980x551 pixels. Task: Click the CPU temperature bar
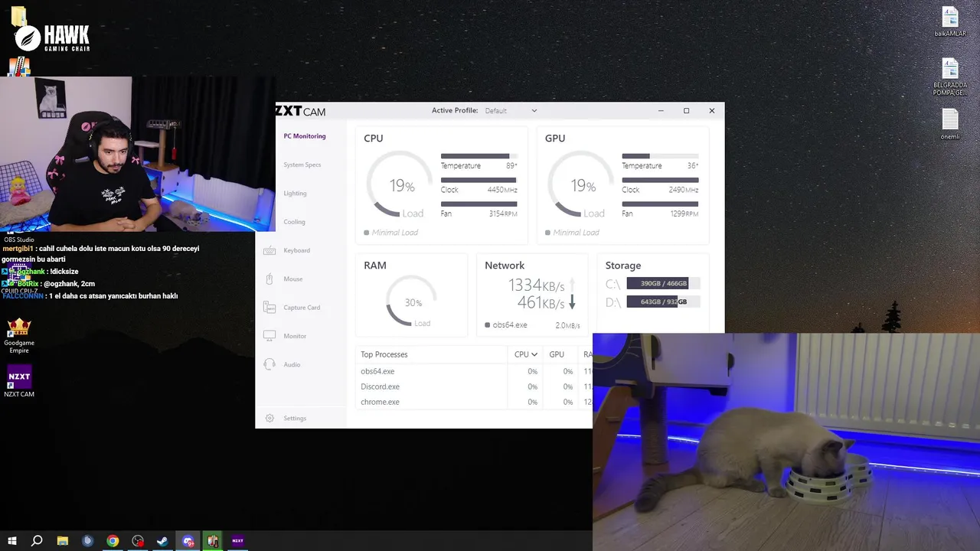point(479,156)
